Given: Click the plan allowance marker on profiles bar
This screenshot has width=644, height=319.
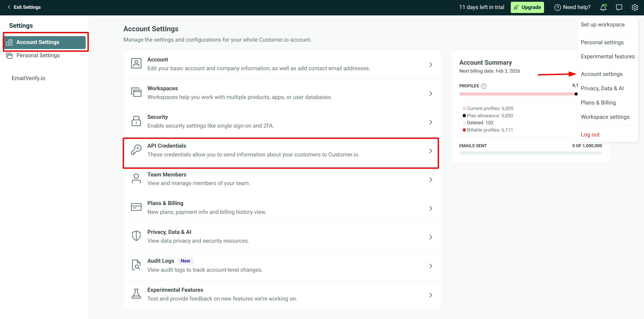Looking at the screenshot, I should coord(576,94).
